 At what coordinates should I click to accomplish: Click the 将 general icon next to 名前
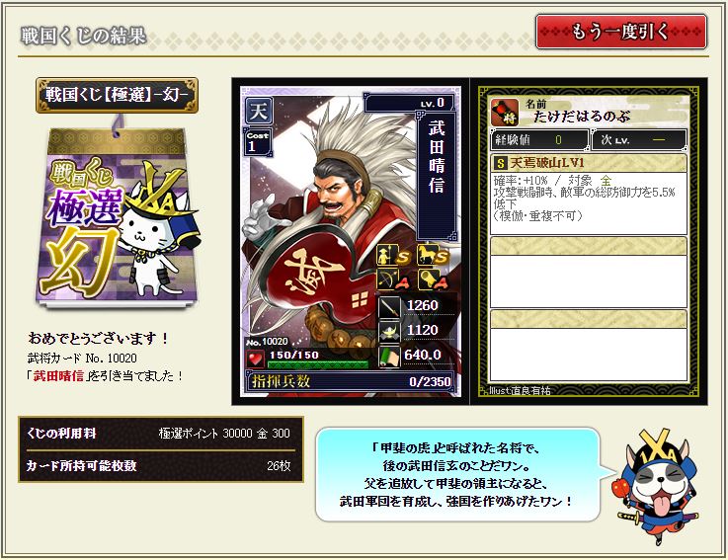pyautogui.click(x=505, y=112)
